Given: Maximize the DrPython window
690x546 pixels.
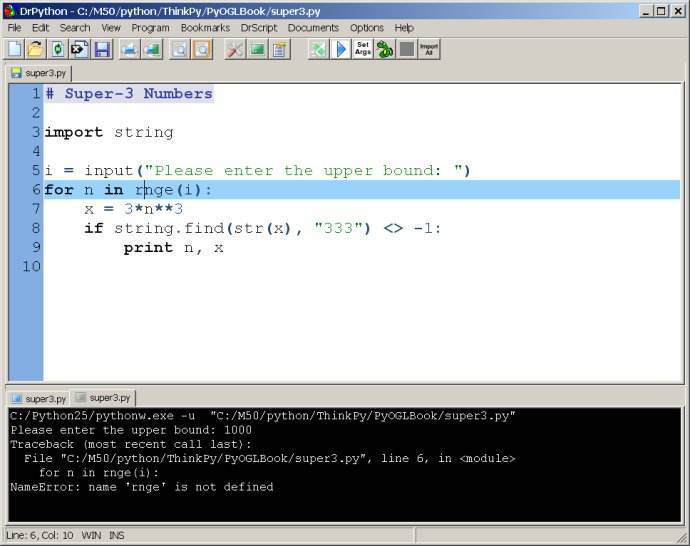Looking at the screenshot, I should [661, 11].
